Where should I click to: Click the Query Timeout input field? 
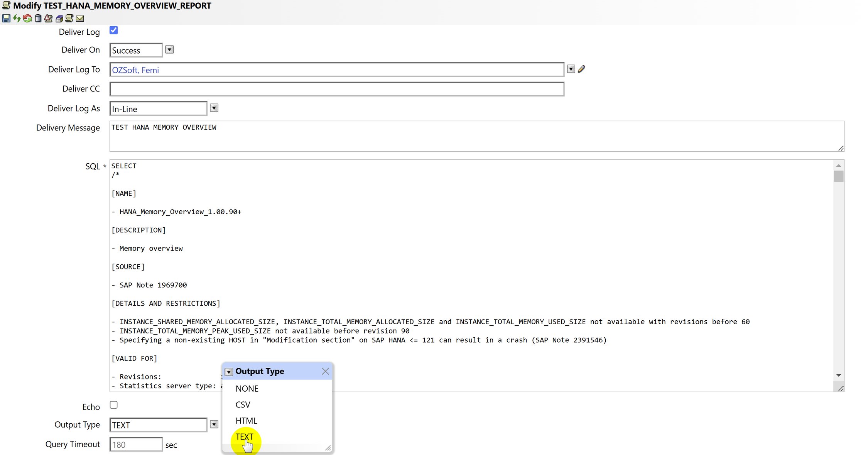coord(136,445)
